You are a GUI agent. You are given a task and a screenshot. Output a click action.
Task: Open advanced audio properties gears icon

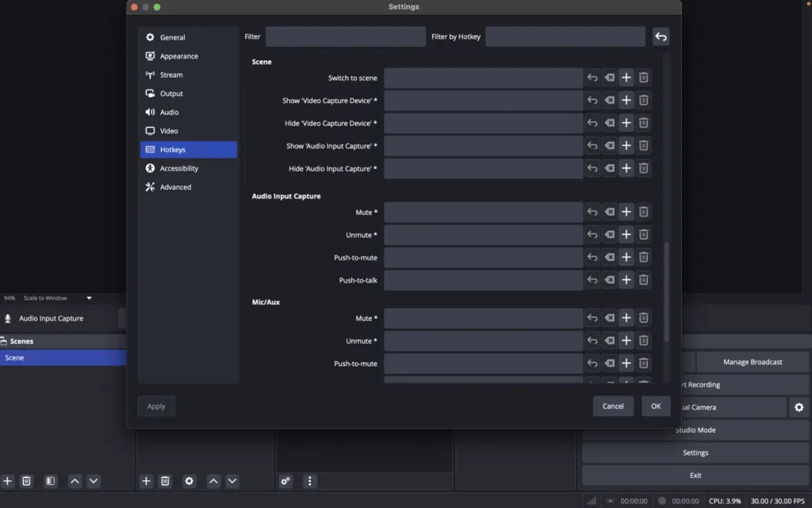[285, 481]
